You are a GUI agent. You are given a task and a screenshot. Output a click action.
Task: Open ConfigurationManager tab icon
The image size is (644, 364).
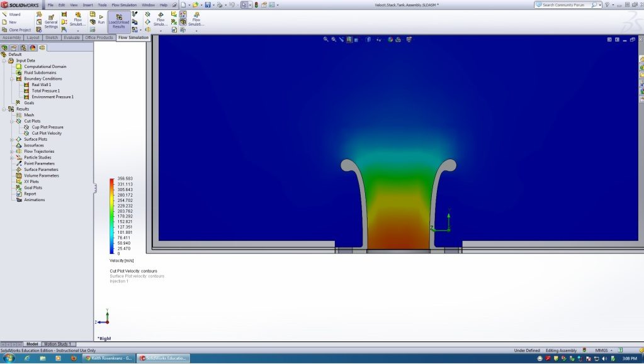(x=23, y=48)
